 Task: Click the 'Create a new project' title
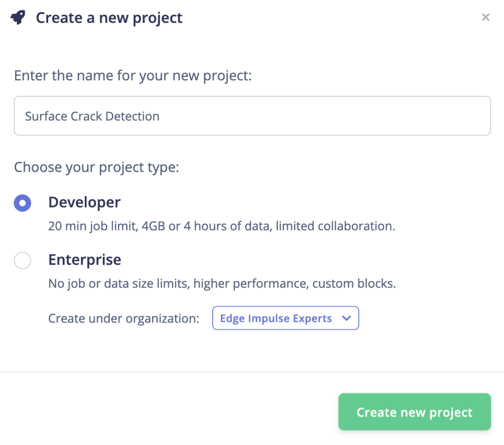[x=109, y=18]
